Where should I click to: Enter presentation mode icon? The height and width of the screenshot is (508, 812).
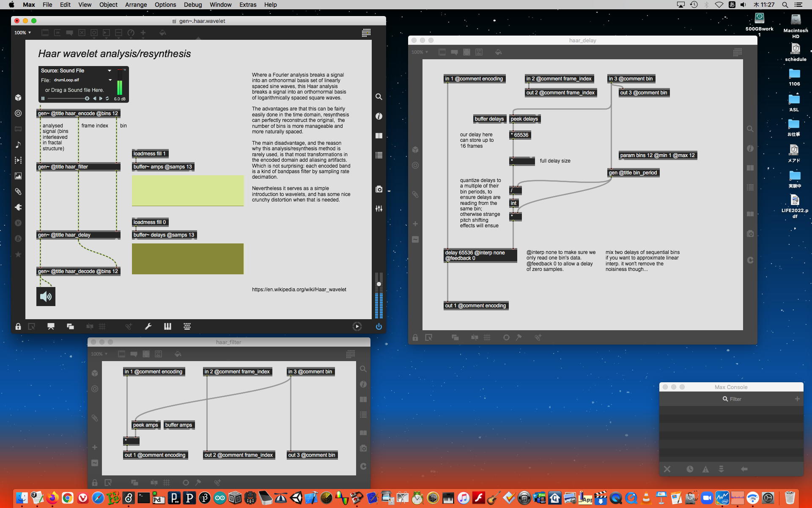pos(51,326)
